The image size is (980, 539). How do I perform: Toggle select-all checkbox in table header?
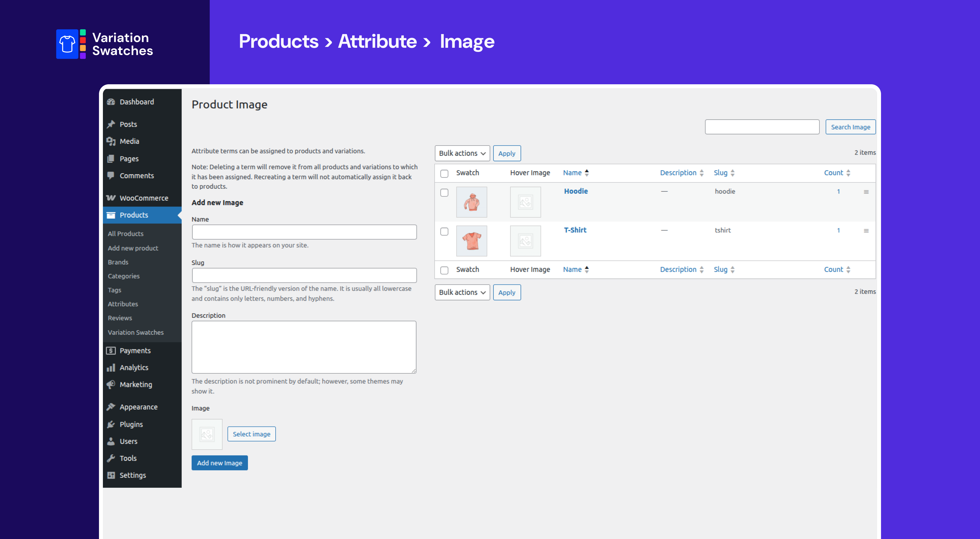(x=444, y=173)
